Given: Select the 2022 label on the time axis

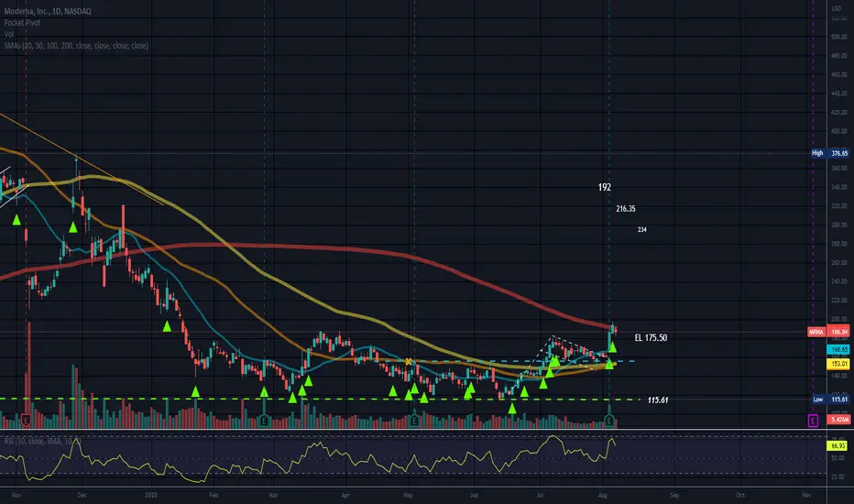Looking at the screenshot, I should point(151,495).
